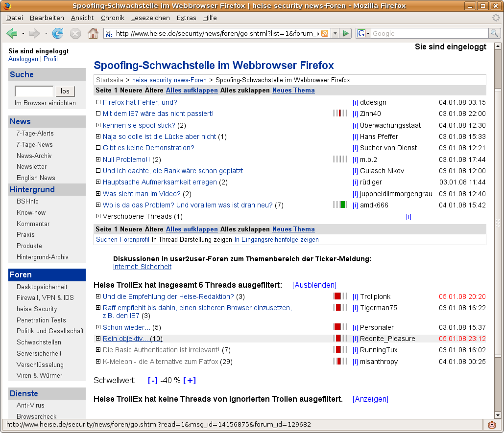The width and height of the screenshot is (504, 433).
Task: Click the top 'Neues Thema' link
Action: click(293, 91)
